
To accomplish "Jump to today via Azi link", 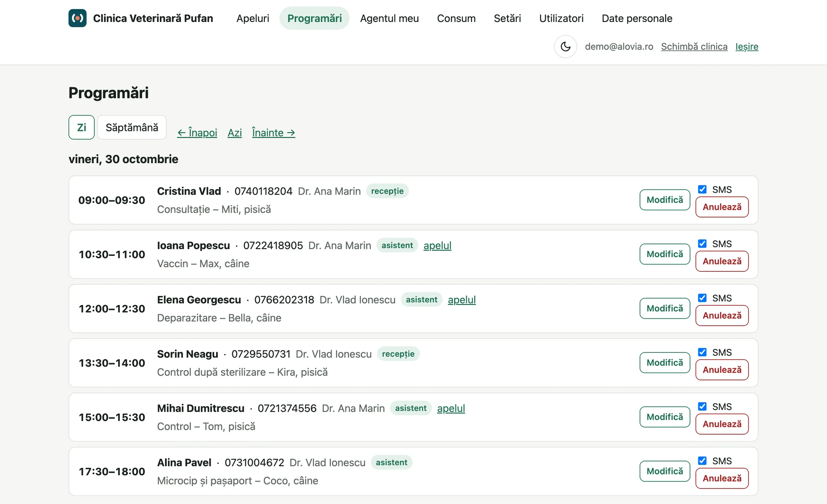I will pos(235,133).
